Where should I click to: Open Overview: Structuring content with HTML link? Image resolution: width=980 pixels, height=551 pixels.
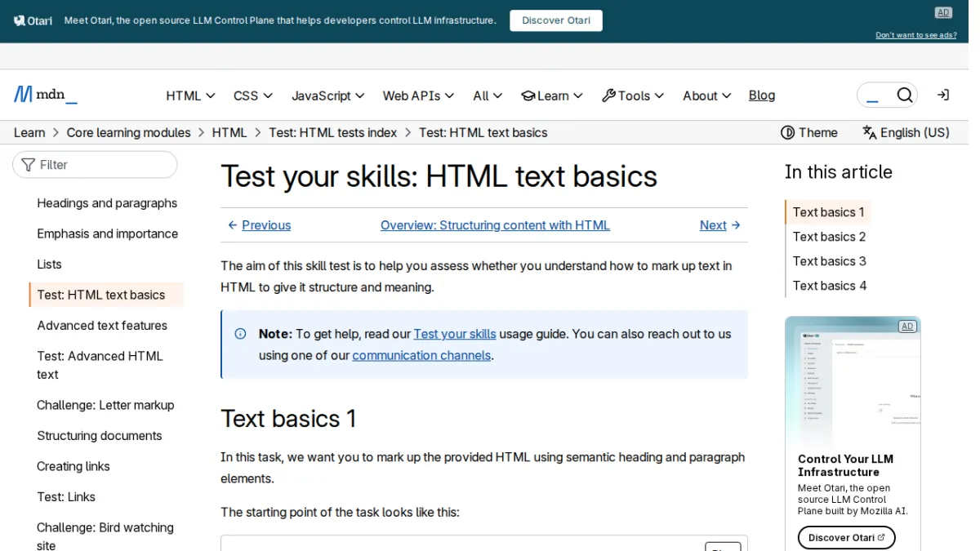tap(495, 225)
